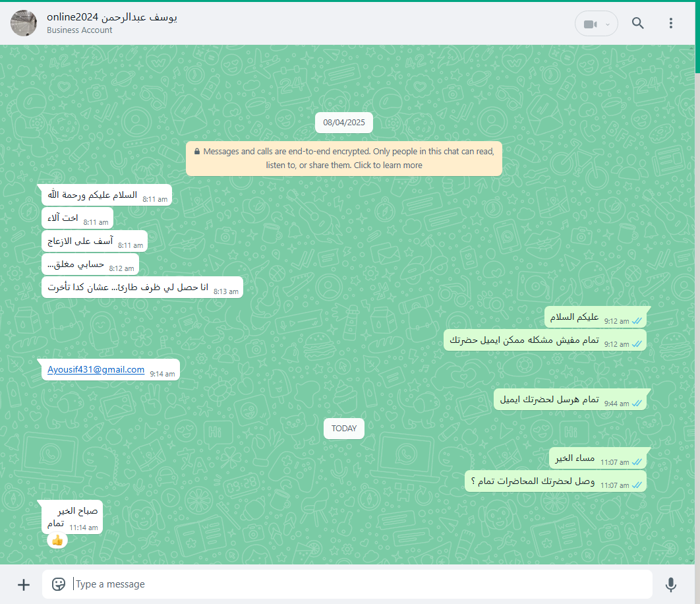Start a video call with camera icon
The image size is (700, 604).
point(590,24)
